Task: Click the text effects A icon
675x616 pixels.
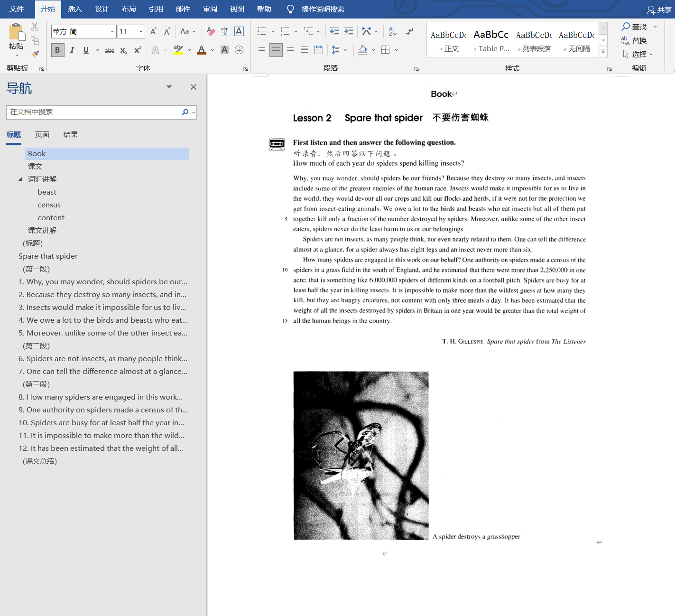Action: pyautogui.click(x=156, y=50)
